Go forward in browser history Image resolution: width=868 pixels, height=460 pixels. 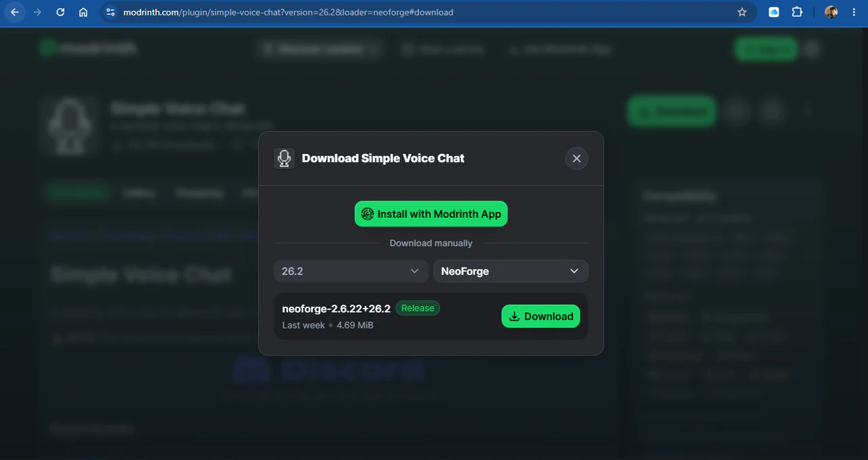click(x=37, y=12)
